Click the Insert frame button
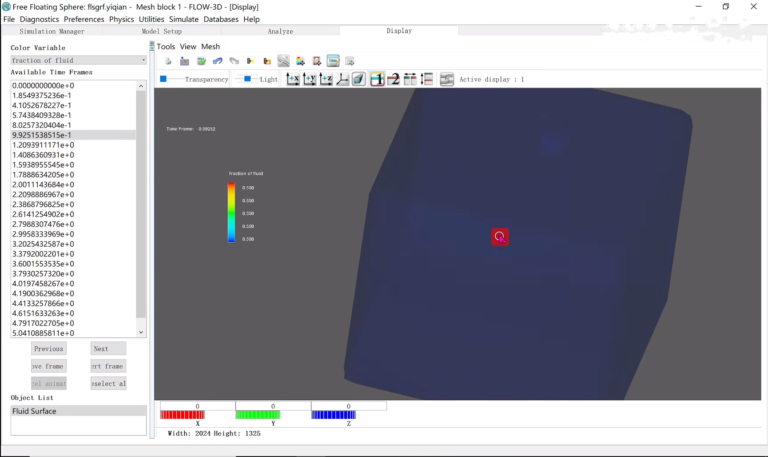The height and width of the screenshot is (457, 768). tap(108, 366)
